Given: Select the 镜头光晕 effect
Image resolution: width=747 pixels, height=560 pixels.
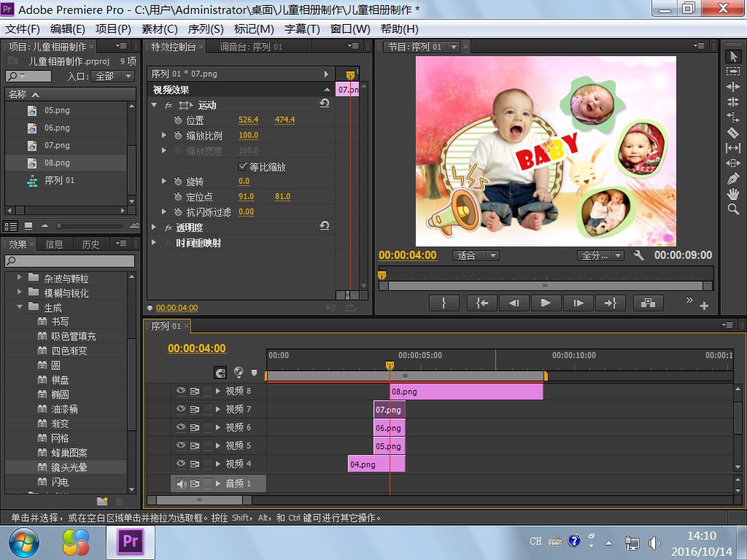Looking at the screenshot, I should click(x=69, y=467).
